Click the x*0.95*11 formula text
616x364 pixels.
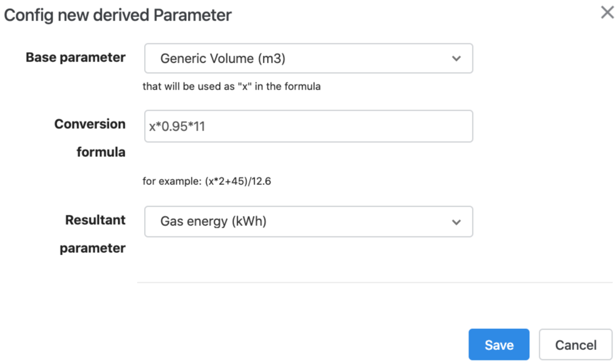point(177,126)
